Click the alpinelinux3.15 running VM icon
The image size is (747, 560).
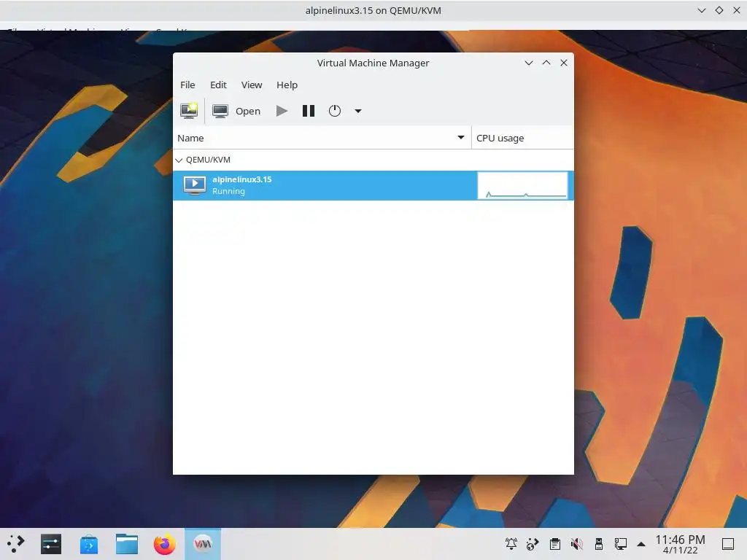point(194,185)
